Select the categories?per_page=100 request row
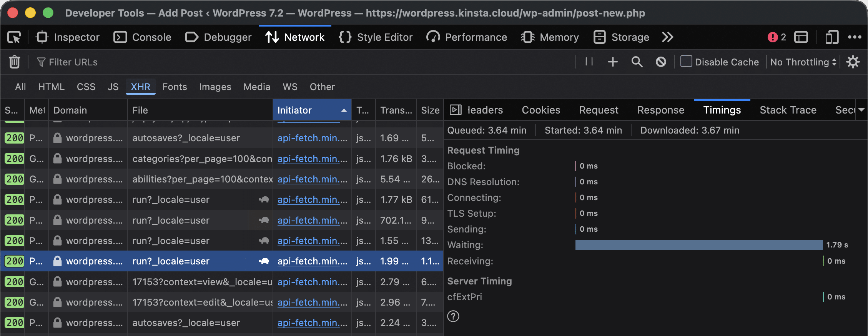The image size is (868, 336). point(222,159)
